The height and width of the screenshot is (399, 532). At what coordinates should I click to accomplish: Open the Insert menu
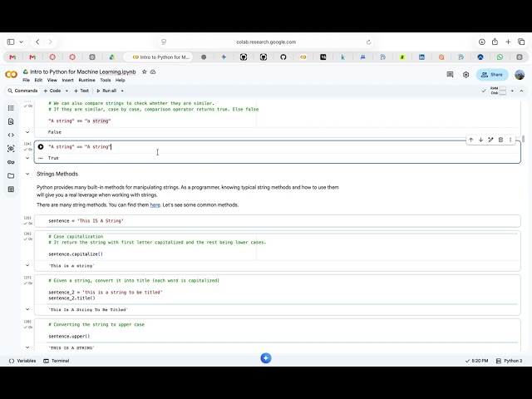pyautogui.click(x=67, y=80)
